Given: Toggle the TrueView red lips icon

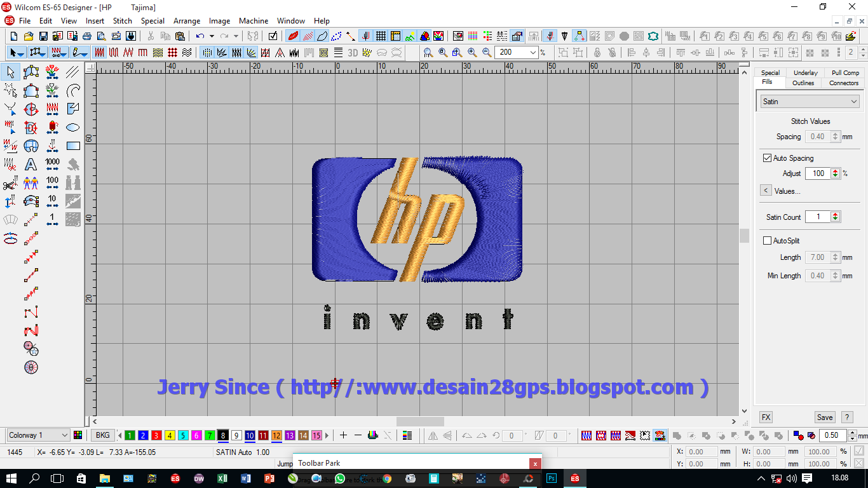Looking at the screenshot, I should 294,36.
